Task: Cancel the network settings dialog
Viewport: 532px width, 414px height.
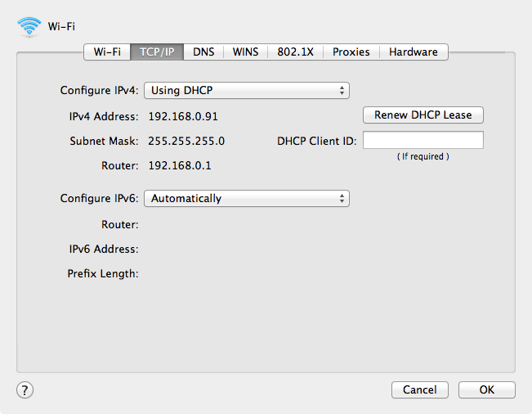Action: click(x=420, y=389)
